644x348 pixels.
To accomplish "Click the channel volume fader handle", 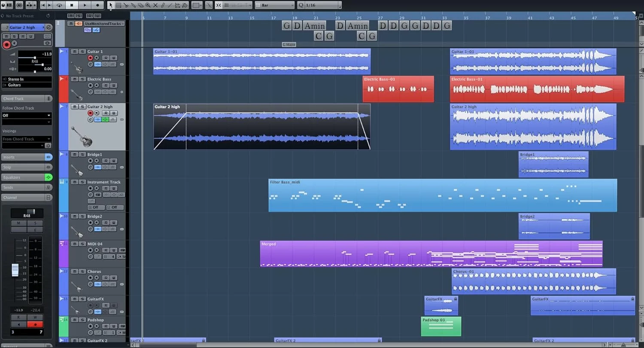I will 15,270.
